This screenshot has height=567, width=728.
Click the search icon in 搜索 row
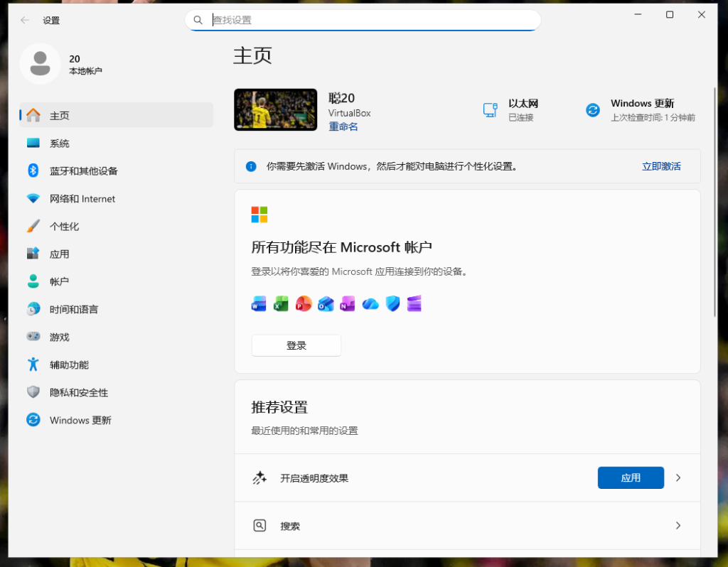[259, 525]
